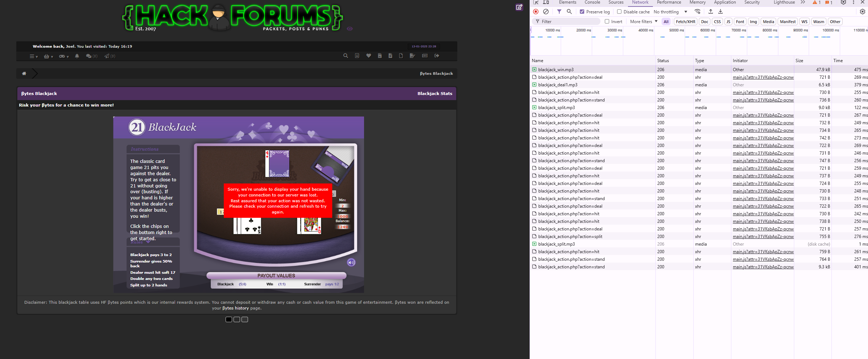Export HAR using the download arrow
Screen dimensions: 868x359
pos(721,12)
